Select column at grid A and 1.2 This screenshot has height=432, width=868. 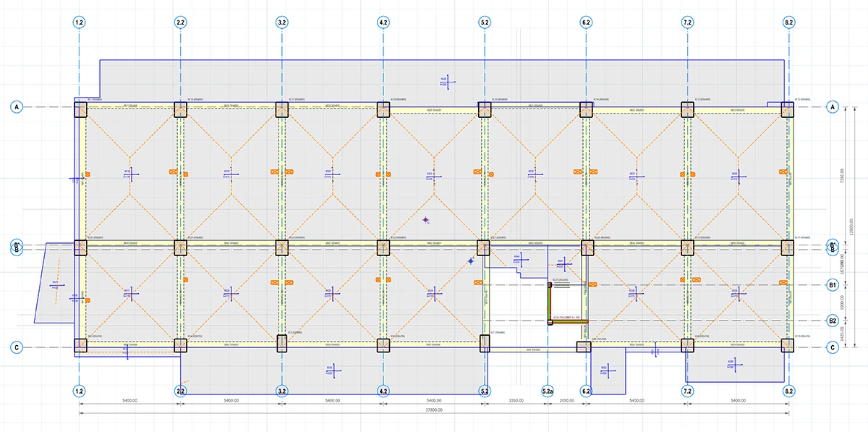(x=80, y=109)
